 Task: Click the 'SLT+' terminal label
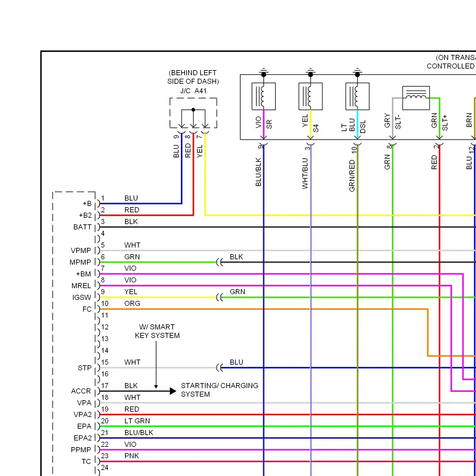coord(445,122)
